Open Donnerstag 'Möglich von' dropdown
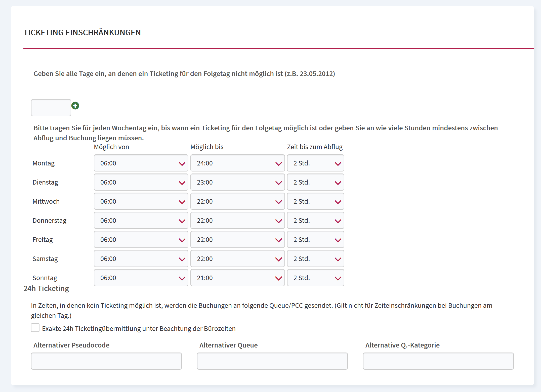 (x=141, y=221)
